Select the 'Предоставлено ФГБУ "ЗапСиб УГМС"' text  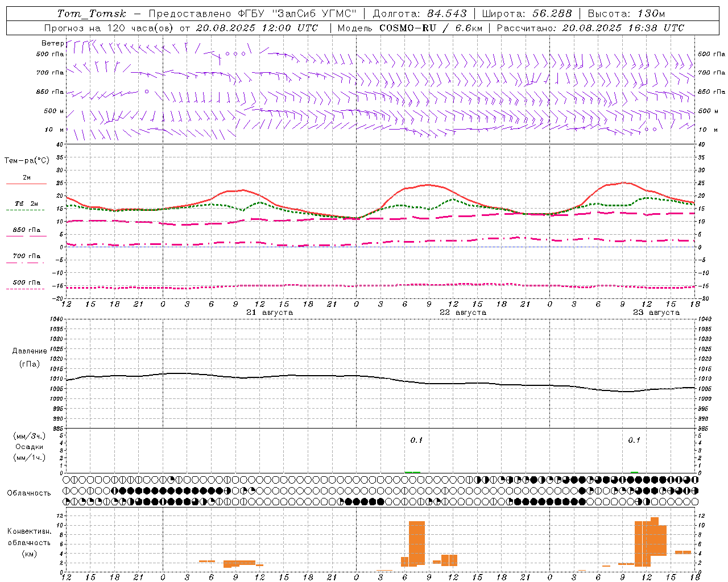[253, 14]
